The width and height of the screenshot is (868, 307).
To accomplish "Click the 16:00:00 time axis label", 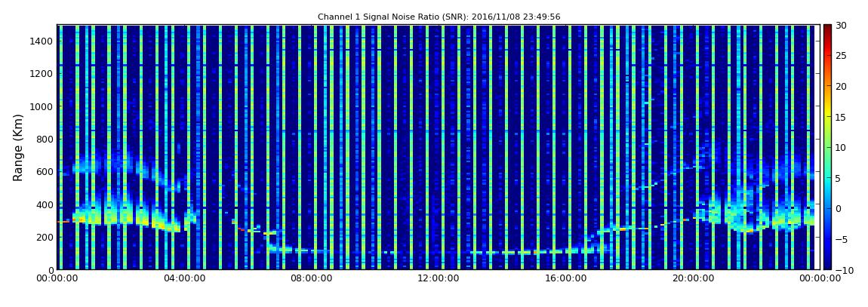I will pyautogui.click(x=565, y=278).
